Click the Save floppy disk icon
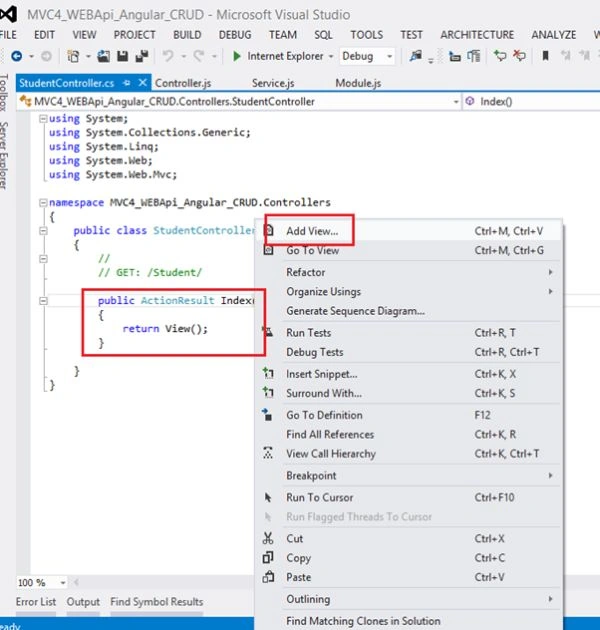600x630 pixels. click(122, 56)
